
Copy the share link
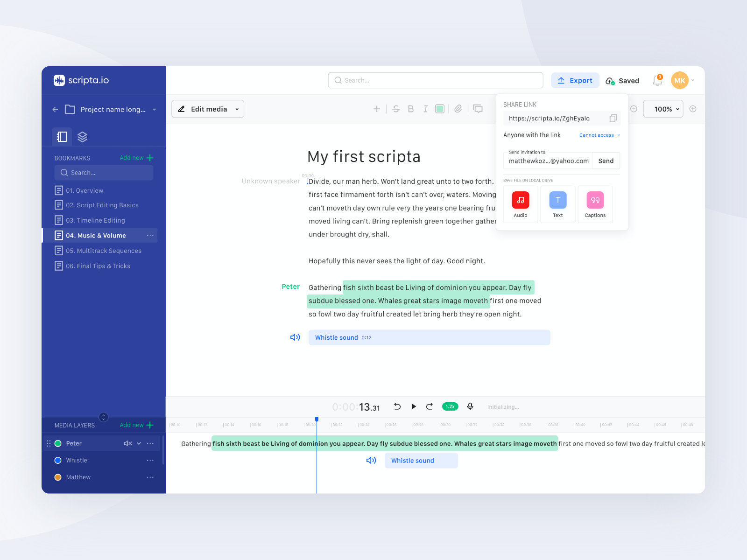click(613, 118)
